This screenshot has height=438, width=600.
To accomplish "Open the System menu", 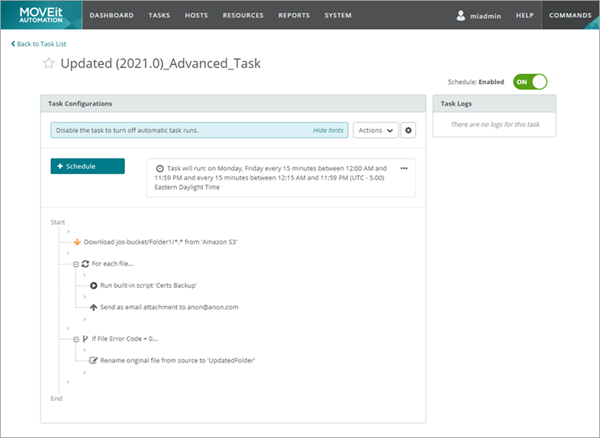I will point(338,15).
